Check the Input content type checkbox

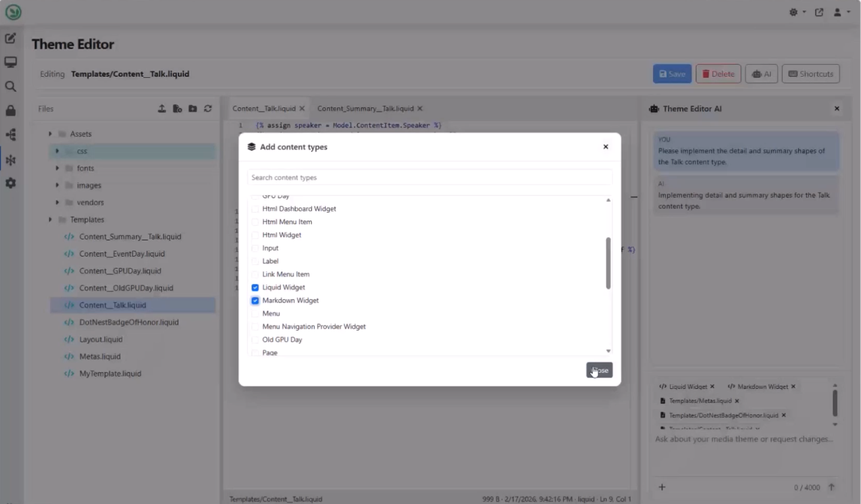tap(255, 249)
